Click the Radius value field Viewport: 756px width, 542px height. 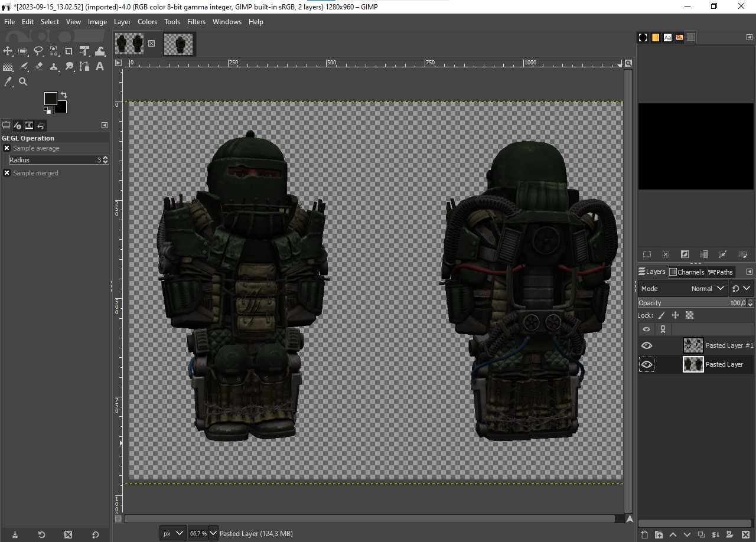click(x=55, y=160)
